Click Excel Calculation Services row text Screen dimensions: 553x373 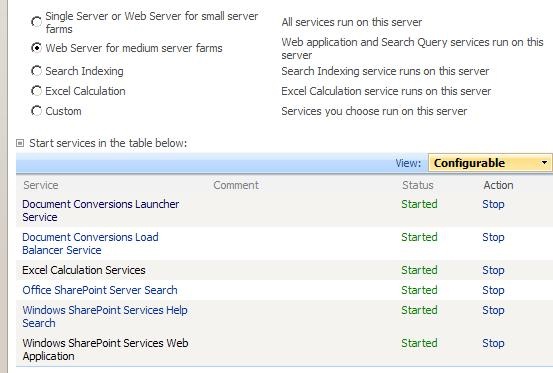pyautogui.click(x=84, y=270)
